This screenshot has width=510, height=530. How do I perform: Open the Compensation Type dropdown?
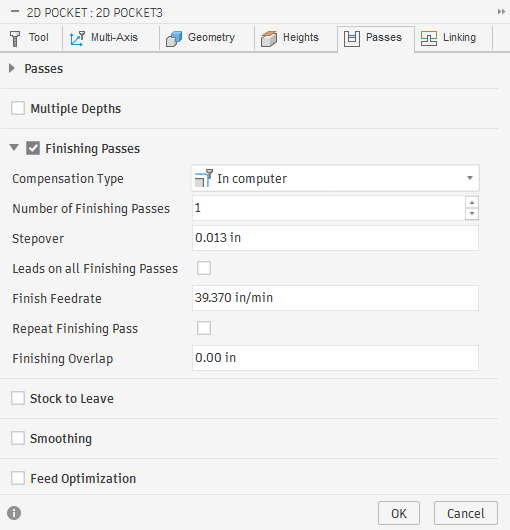[x=335, y=178]
